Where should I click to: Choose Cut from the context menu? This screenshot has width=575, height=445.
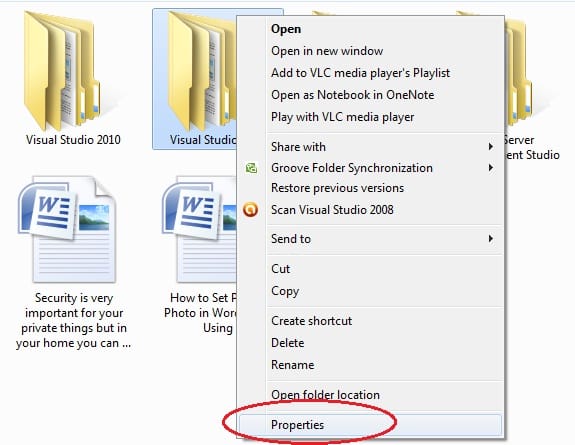click(371, 269)
